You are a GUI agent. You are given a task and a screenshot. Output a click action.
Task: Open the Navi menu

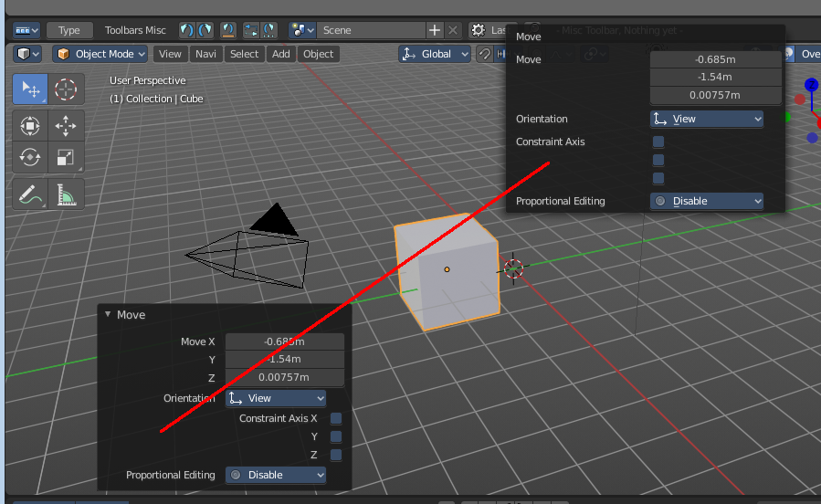click(205, 54)
